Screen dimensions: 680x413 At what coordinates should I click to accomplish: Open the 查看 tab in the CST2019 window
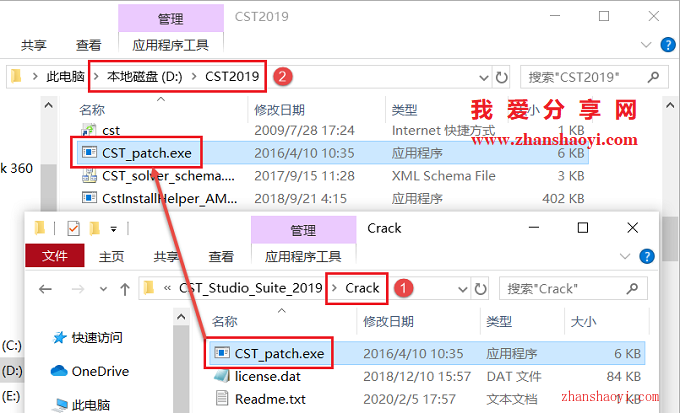coord(88,45)
